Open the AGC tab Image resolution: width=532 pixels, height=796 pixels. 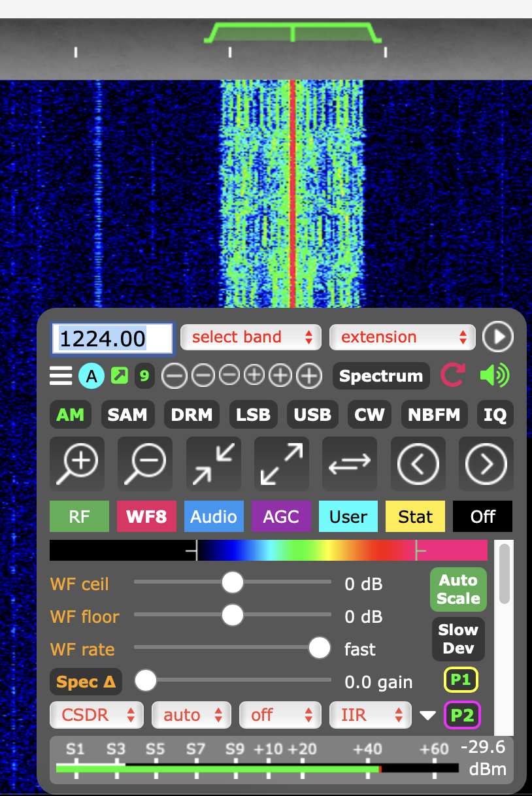tap(281, 517)
